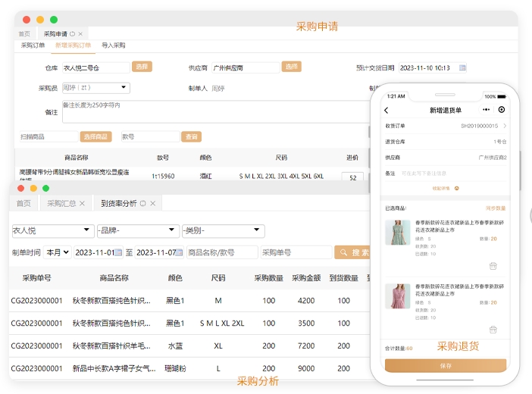Click the 进价 field showing 52

(x=352, y=177)
